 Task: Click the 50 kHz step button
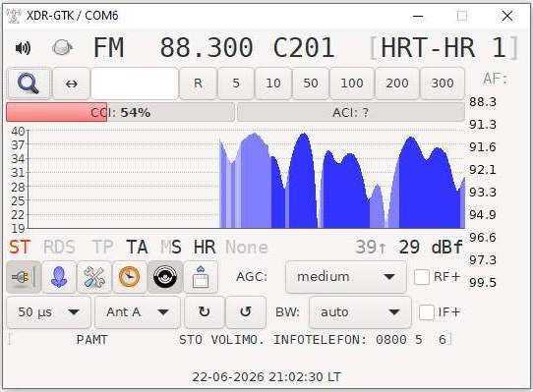(x=311, y=84)
